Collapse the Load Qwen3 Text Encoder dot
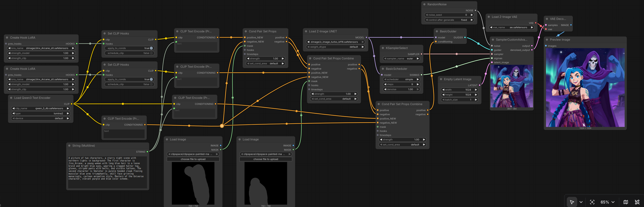This screenshot has height=207, width=644. coord(11,98)
